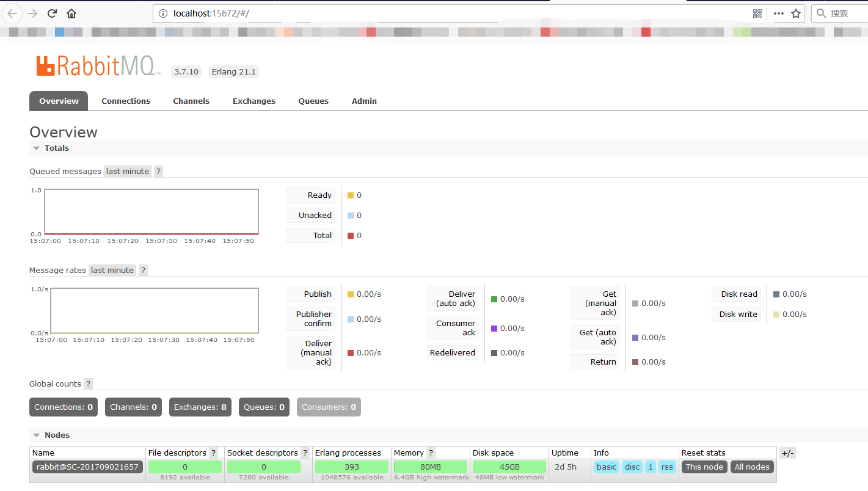Open the Exchanges tab
Screen dimensions: 868x491
(254, 101)
